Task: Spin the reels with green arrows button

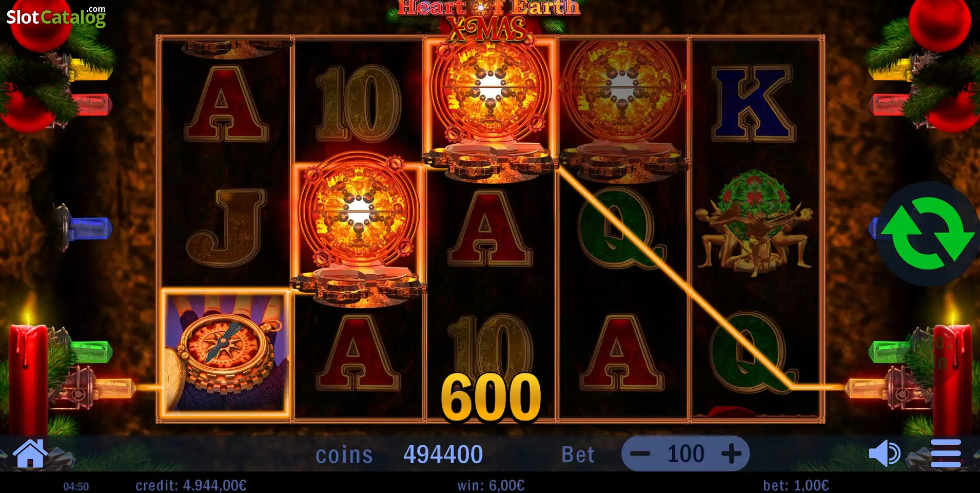Action: coord(928,234)
